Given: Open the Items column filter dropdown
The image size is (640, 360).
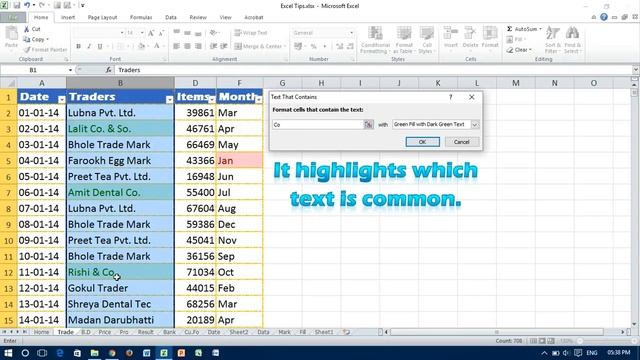Looking at the screenshot, I should pyautogui.click(x=211, y=99).
